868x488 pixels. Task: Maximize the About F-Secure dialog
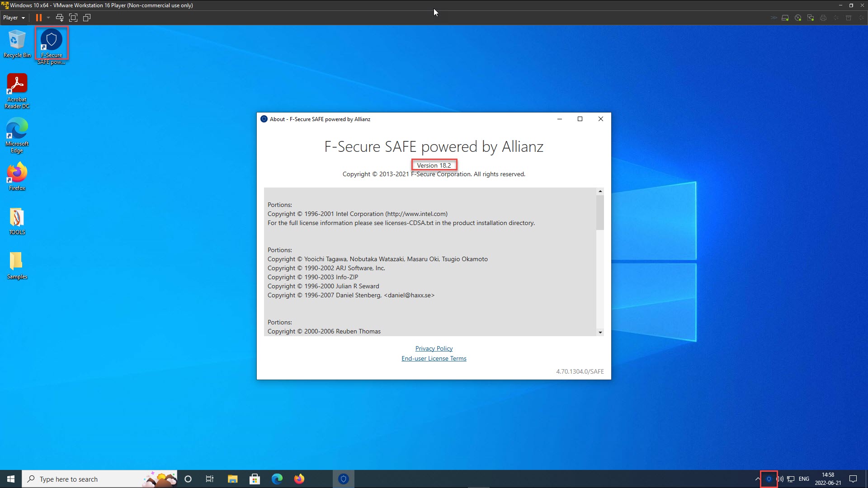coord(580,119)
